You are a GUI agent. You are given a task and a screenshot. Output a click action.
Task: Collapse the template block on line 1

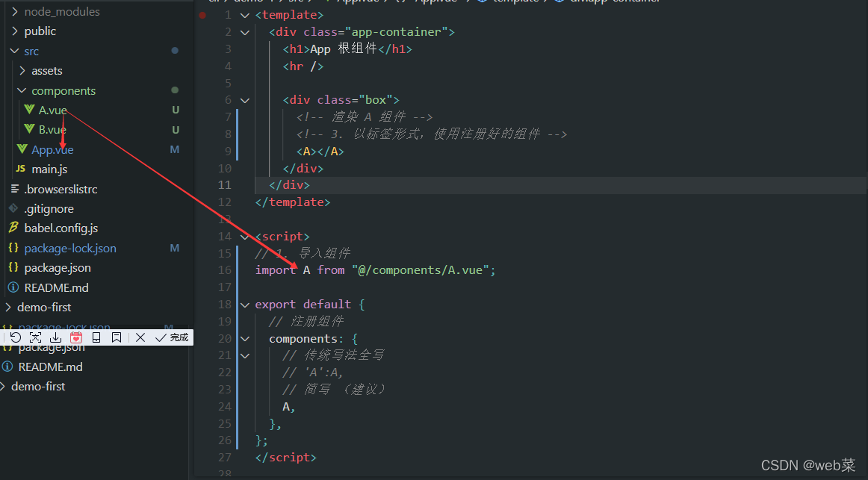tap(244, 14)
